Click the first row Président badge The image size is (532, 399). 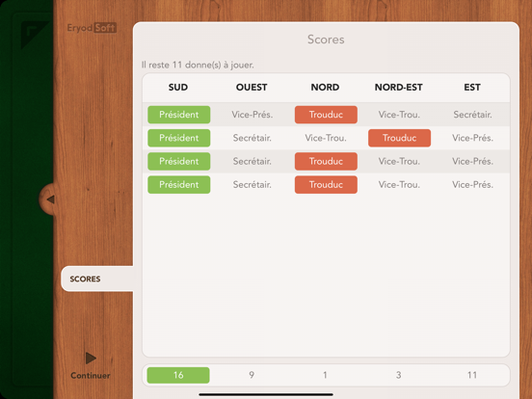179,115
